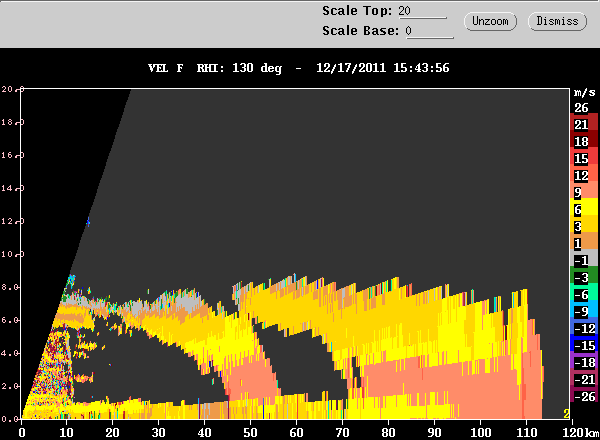The image size is (600, 440).
Task: Click the 120km range axis label
Action: pos(580,432)
